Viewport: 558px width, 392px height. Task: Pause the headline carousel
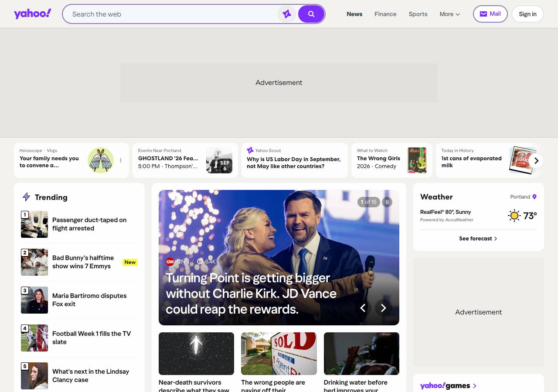pyautogui.click(x=387, y=202)
